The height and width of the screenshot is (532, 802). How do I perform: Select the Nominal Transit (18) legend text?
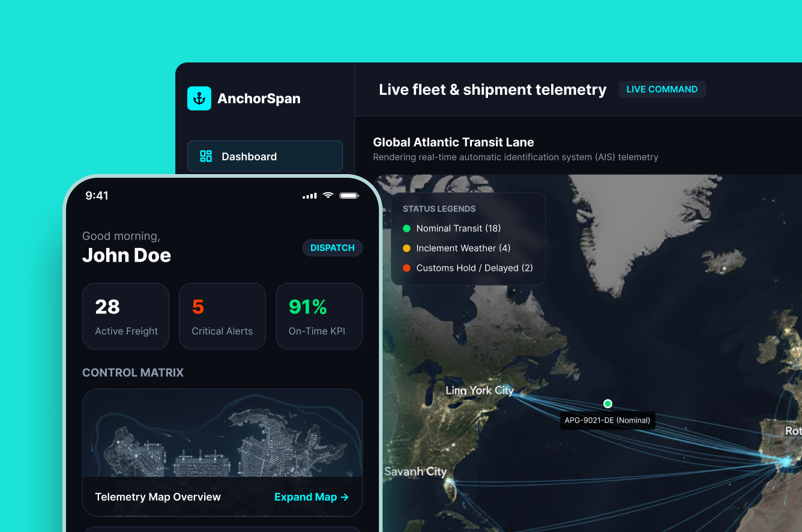tap(459, 228)
